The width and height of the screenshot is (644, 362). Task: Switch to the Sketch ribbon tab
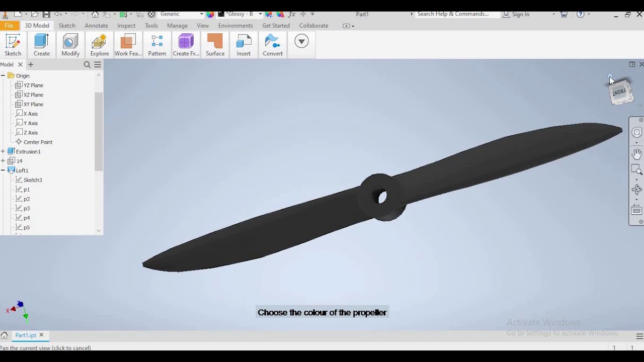coord(67,26)
